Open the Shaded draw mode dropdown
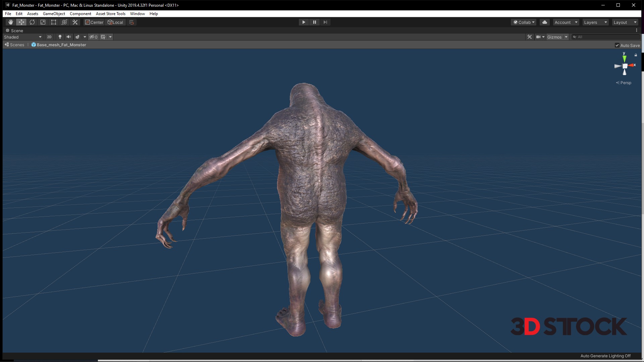 coord(23,37)
